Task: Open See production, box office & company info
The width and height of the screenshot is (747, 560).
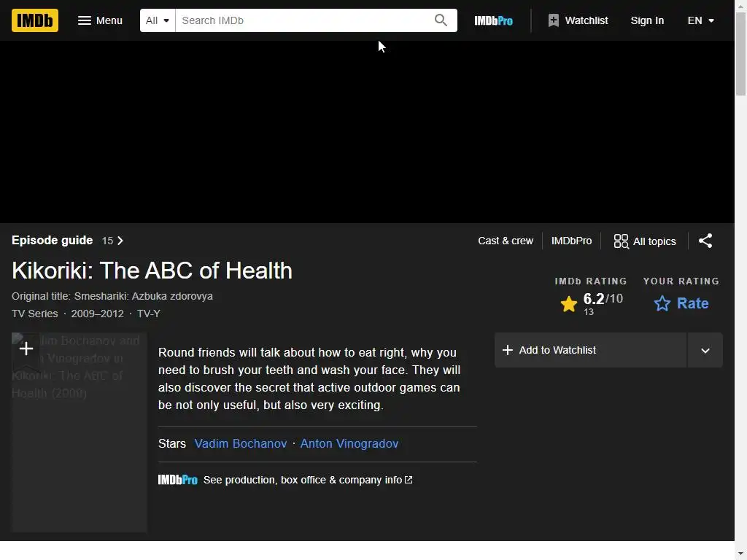Action: 308,480
